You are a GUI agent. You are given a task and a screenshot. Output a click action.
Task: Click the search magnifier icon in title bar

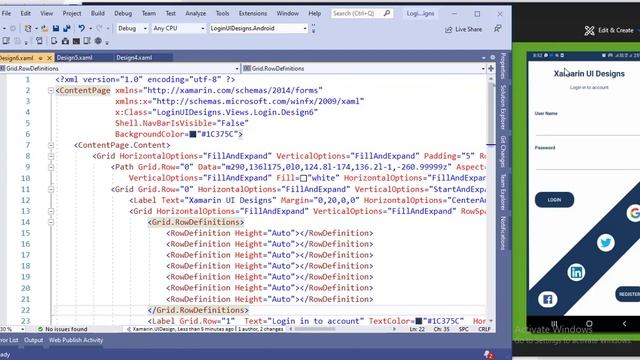coord(387,13)
